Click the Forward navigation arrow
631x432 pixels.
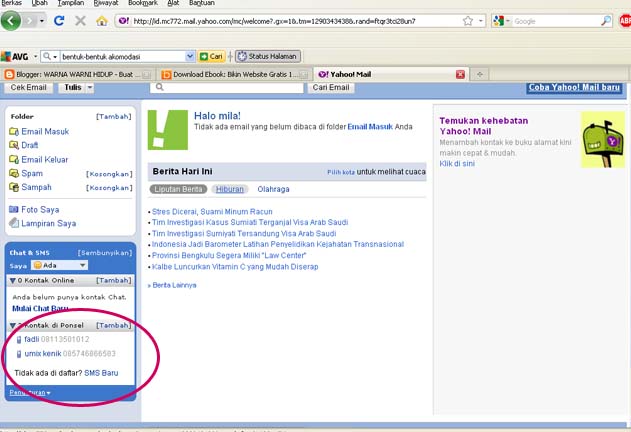pos(29,21)
